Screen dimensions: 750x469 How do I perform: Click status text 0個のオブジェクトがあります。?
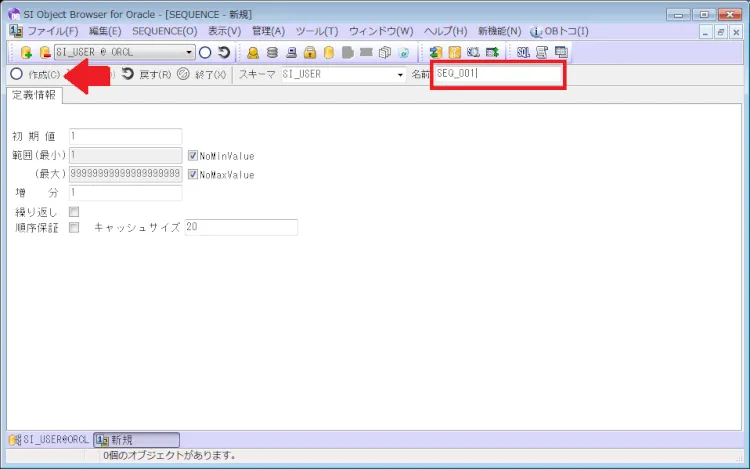pos(170,455)
